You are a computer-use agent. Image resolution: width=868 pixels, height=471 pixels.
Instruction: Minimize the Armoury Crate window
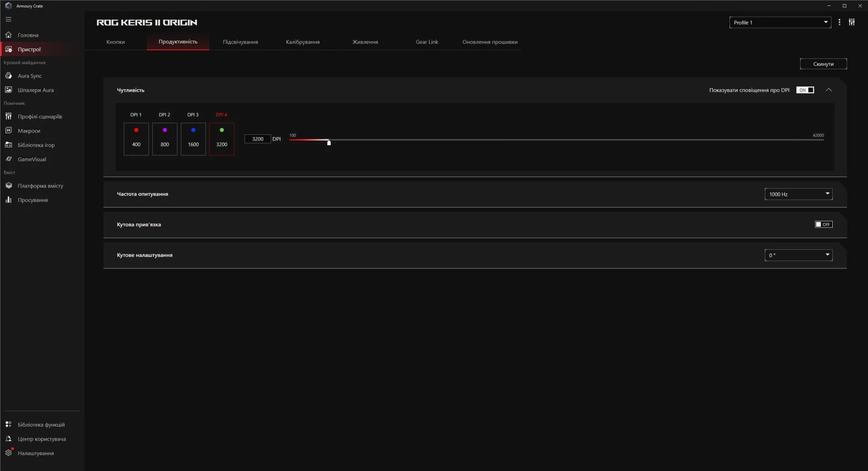click(829, 6)
